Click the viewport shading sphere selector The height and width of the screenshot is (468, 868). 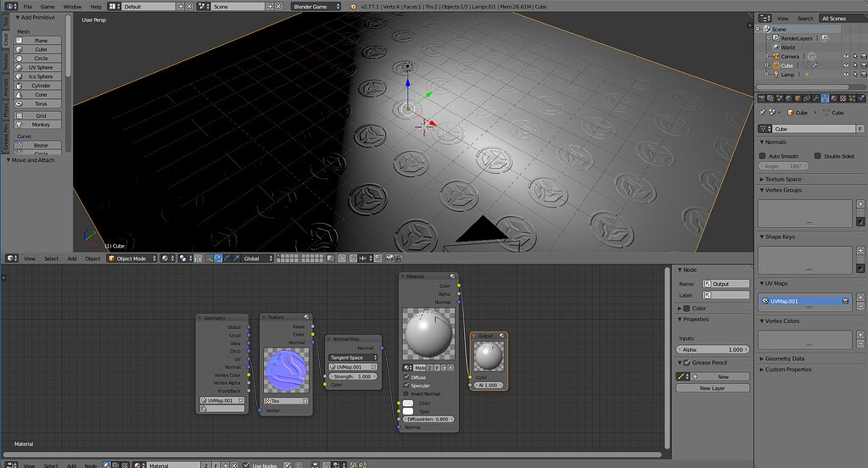[166, 259]
